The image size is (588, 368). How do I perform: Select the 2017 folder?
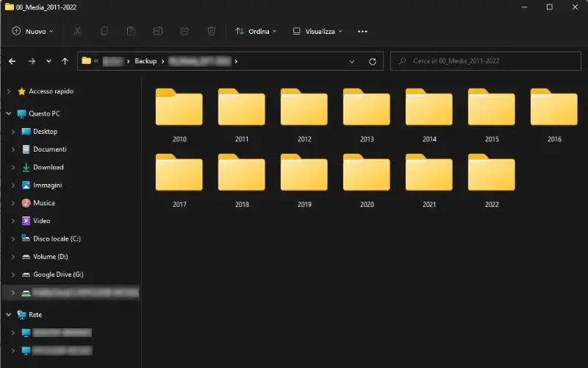pyautogui.click(x=179, y=180)
